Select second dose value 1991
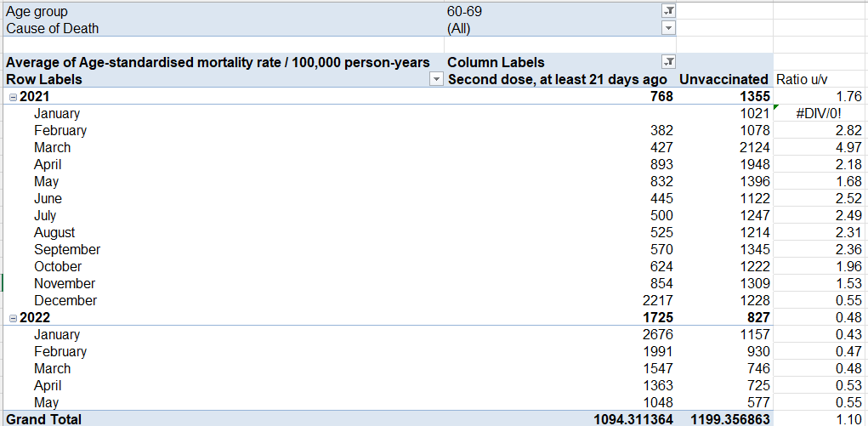 pyautogui.click(x=560, y=351)
